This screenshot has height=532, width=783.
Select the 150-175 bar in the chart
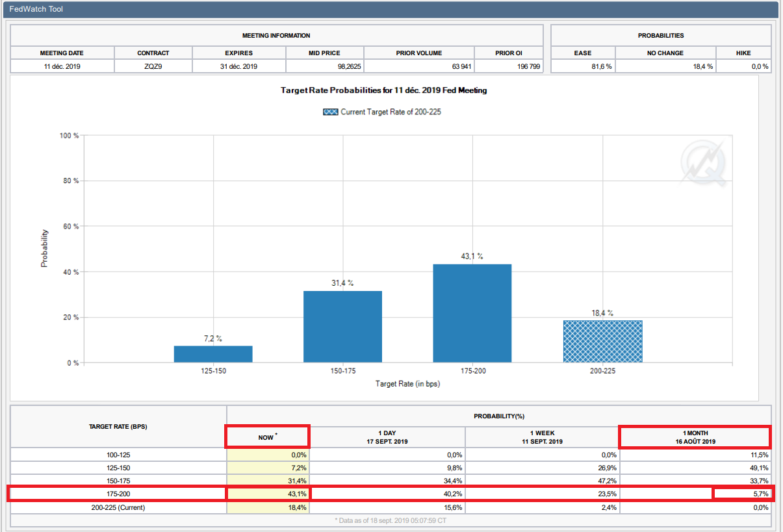(x=342, y=326)
